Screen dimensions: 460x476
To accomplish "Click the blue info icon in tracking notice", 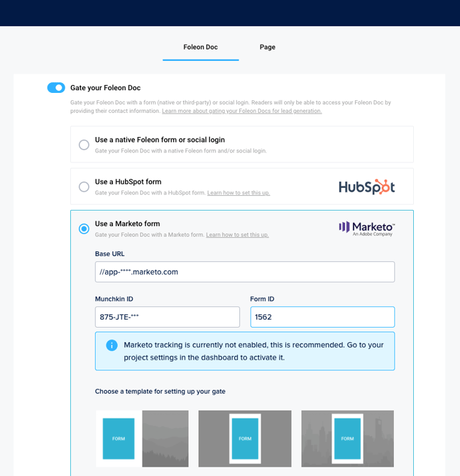I will click(x=112, y=345).
